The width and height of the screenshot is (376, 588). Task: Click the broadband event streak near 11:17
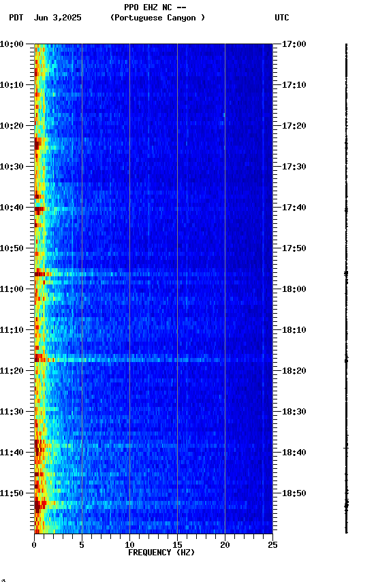tap(153, 360)
